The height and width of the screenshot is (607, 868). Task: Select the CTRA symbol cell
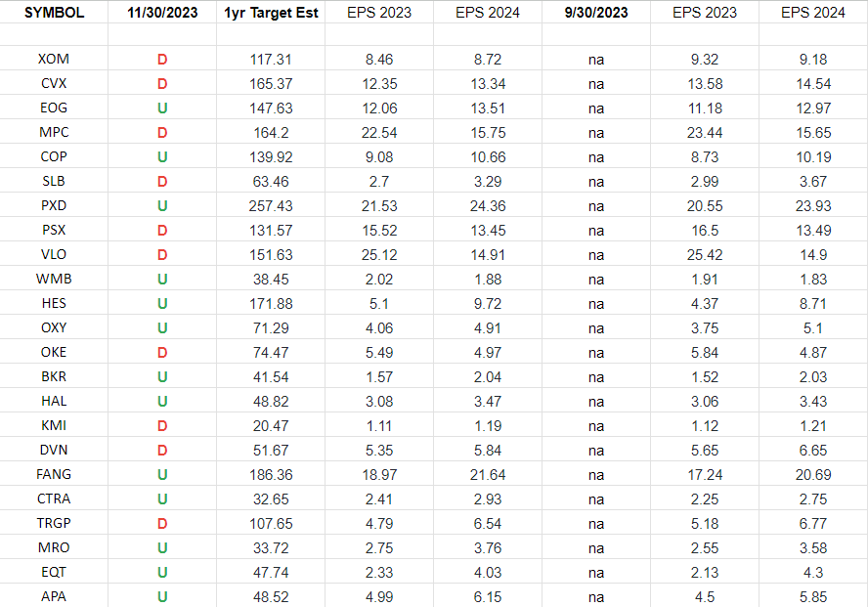[x=54, y=499]
